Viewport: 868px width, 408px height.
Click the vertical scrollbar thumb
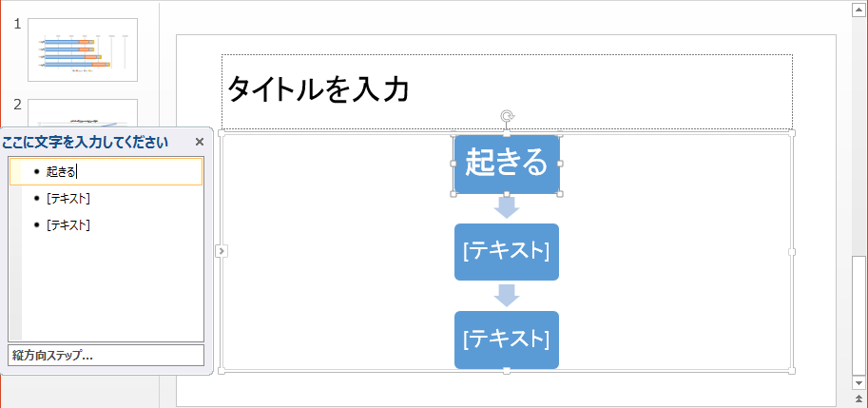point(859,314)
